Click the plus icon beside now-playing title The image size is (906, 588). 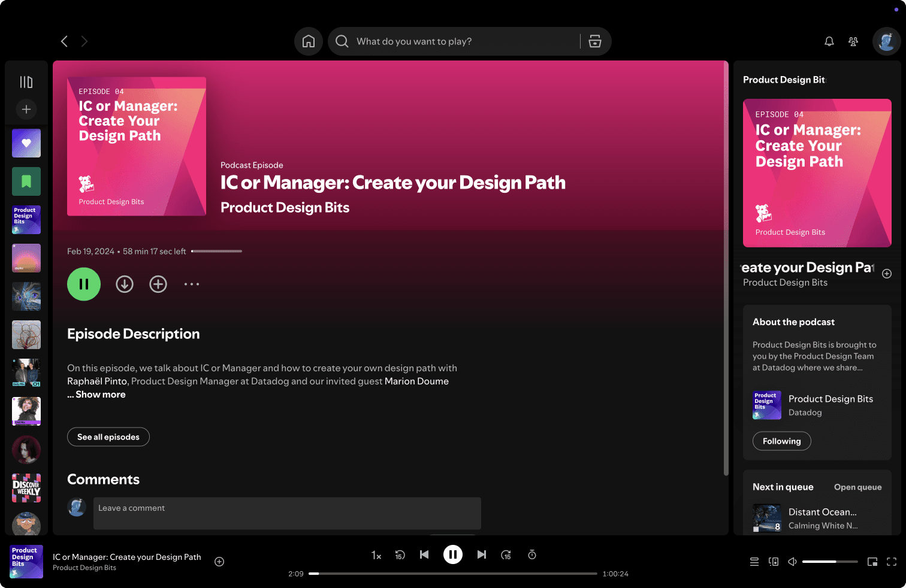(219, 562)
